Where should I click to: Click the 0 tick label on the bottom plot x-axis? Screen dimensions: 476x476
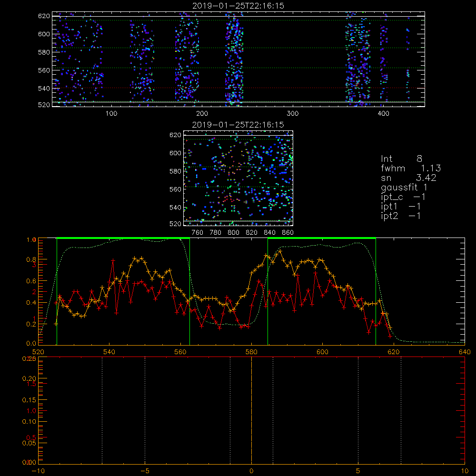point(251,471)
